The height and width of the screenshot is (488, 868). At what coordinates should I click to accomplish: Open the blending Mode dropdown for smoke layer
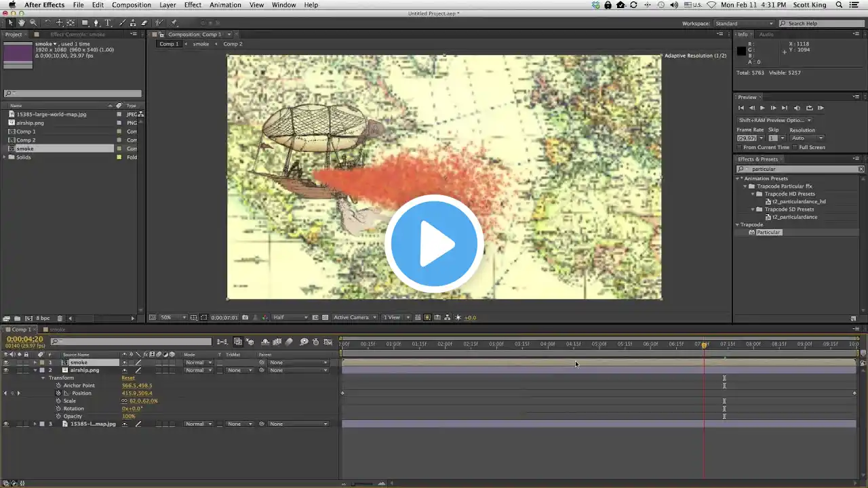199,363
